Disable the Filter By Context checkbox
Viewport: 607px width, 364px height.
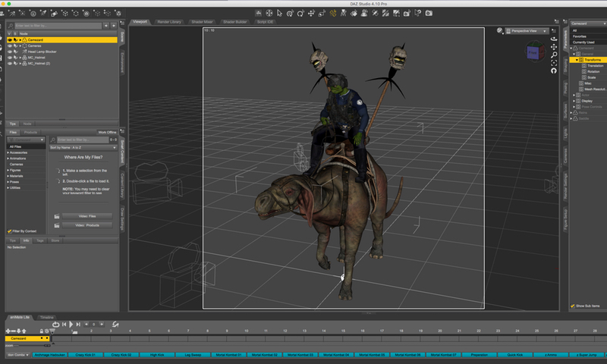tap(9, 231)
